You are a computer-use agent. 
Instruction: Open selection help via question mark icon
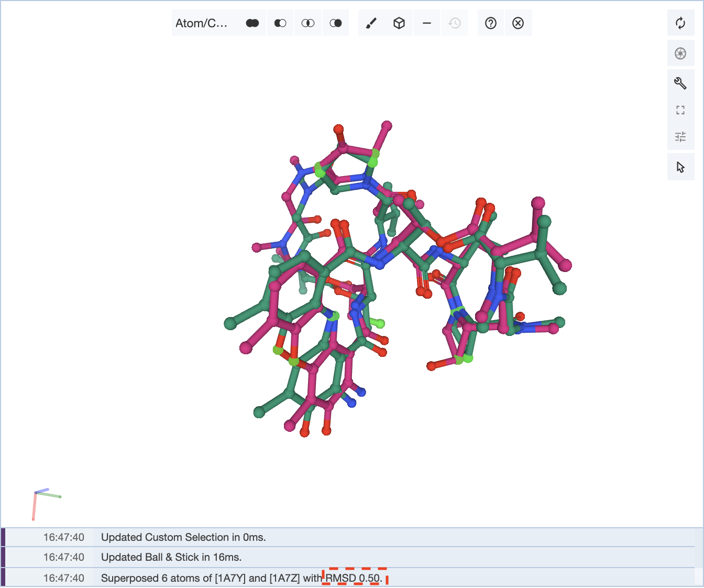(x=491, y=23)
